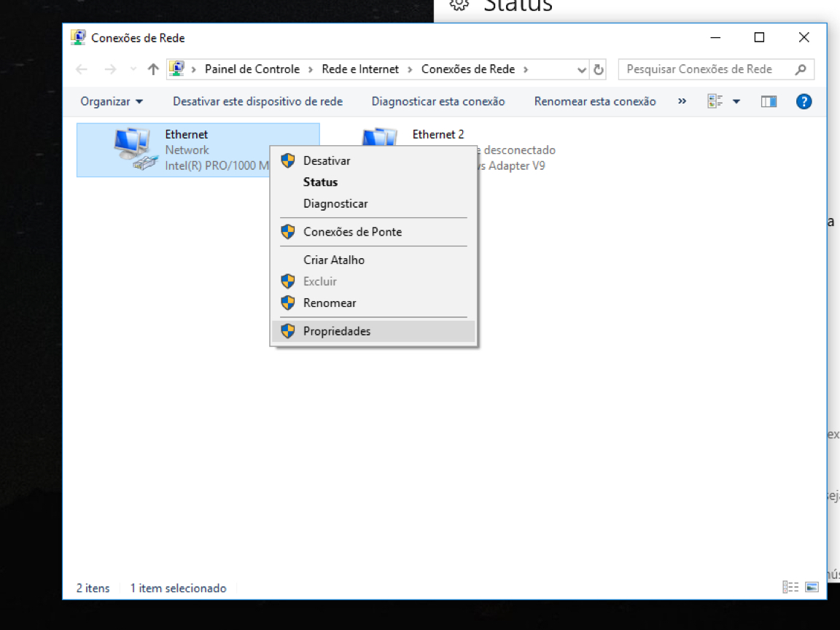The height and width of the screenshot is (630, 840).
Task: Click the address bar location icon
Action: [176, 69]
